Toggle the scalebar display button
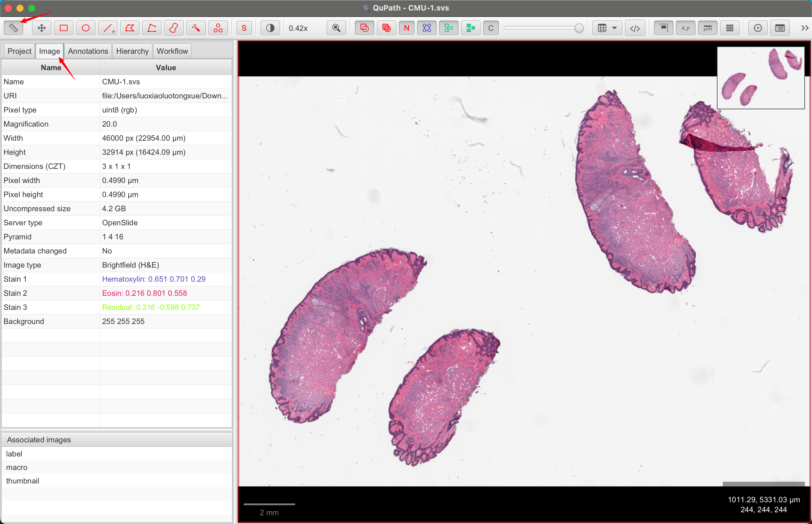This screenshot has height=524, width=812. click(707, 28)
